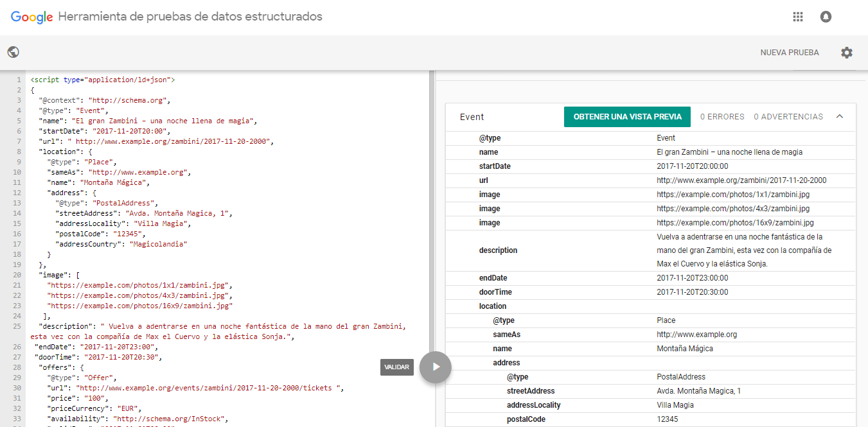Click the doorTime value 2017-11-20T20:30:00
Image resolution: width=868 pixels, height=427 pixels.
click(693, 292)
